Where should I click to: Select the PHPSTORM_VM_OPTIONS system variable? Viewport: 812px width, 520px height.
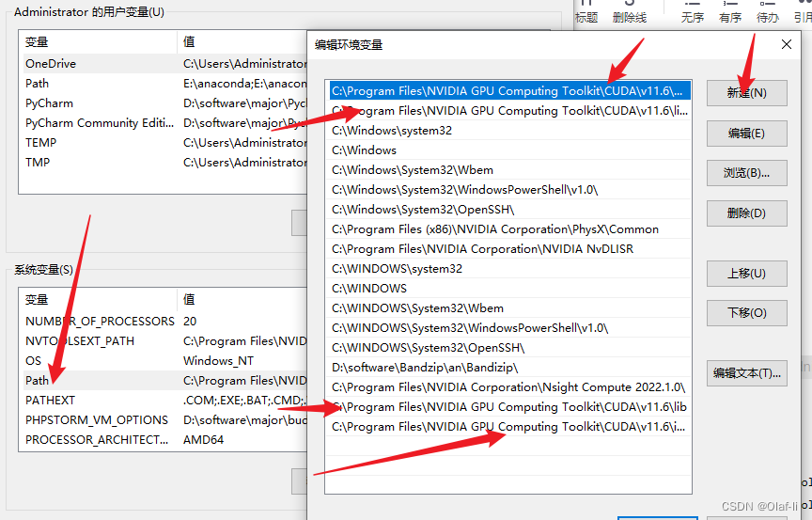[165, 419]
